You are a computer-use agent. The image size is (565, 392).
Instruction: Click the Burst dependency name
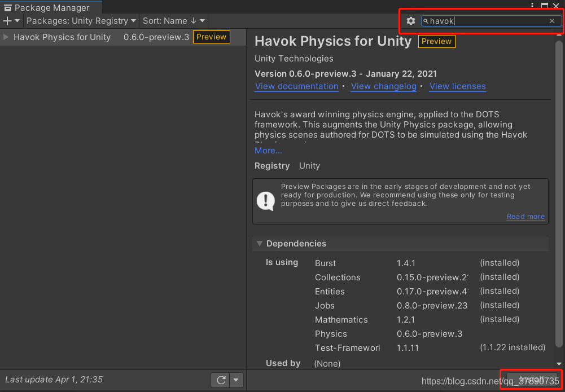pyautogui.click(x=325, y=263)
